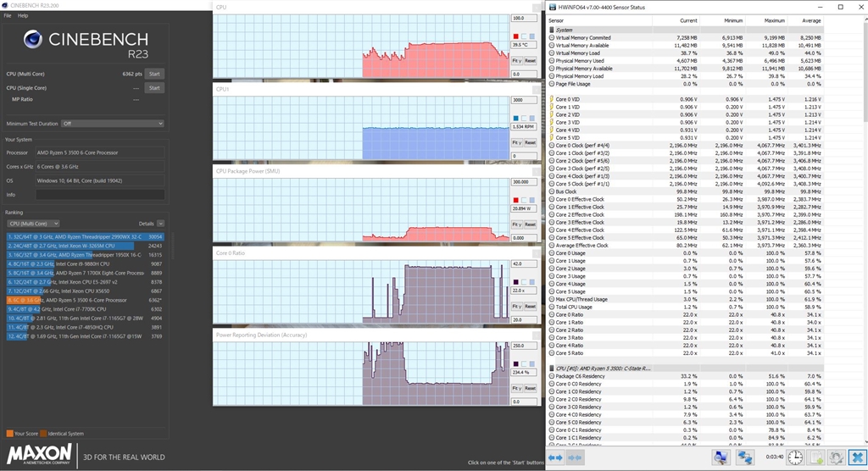Start logging with the add-file icon
The height and width of the screenshot is (471, 868).
(x=816, y=457)
